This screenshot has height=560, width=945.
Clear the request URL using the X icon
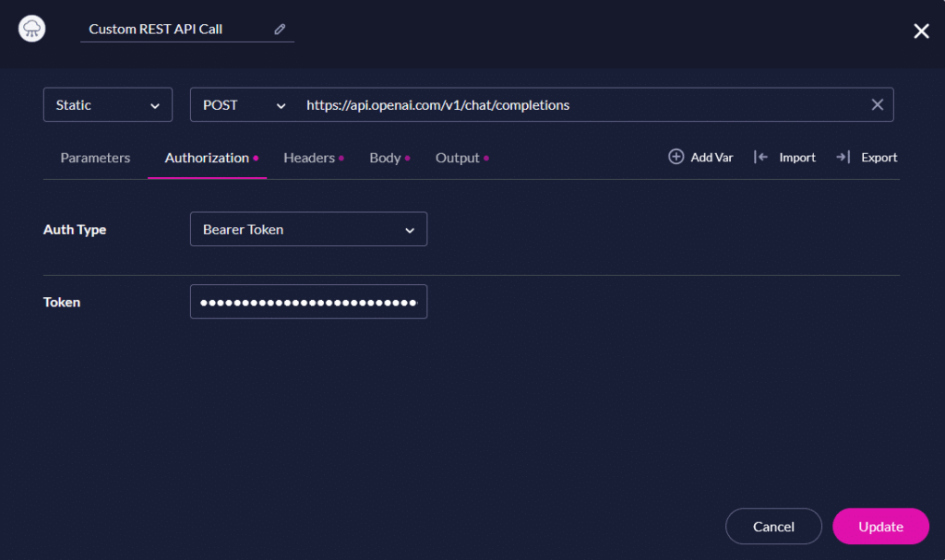(x=877, y=104)
